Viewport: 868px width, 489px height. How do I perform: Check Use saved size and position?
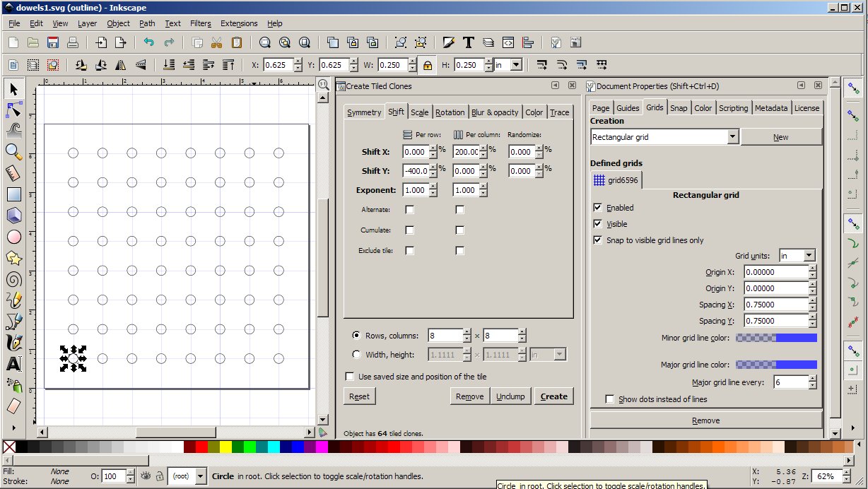(x=349, y=377)
